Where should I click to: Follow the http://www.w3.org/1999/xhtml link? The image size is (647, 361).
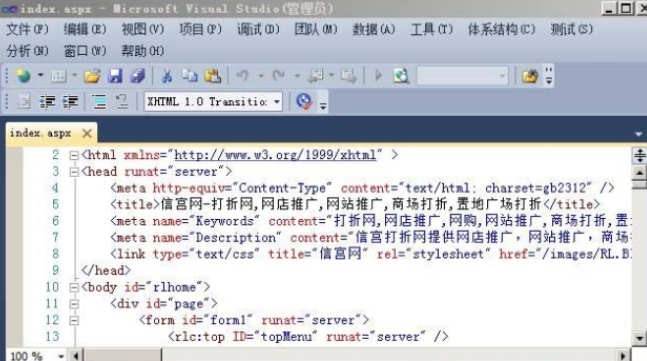[275, 155]
